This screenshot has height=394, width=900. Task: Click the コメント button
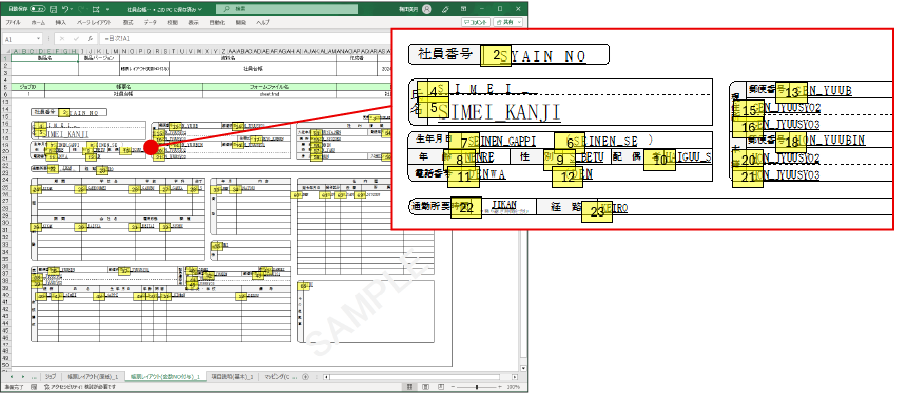tap(476, 22)
